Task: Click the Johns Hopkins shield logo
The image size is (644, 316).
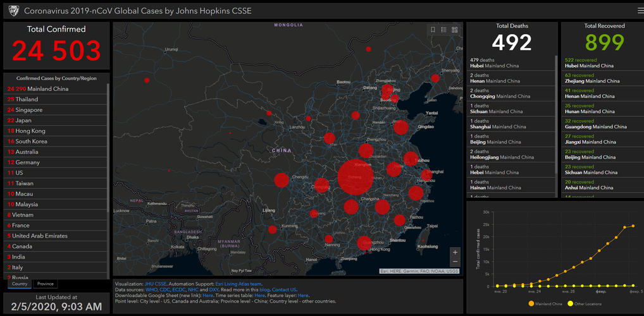Action: [x=13, y=11]
